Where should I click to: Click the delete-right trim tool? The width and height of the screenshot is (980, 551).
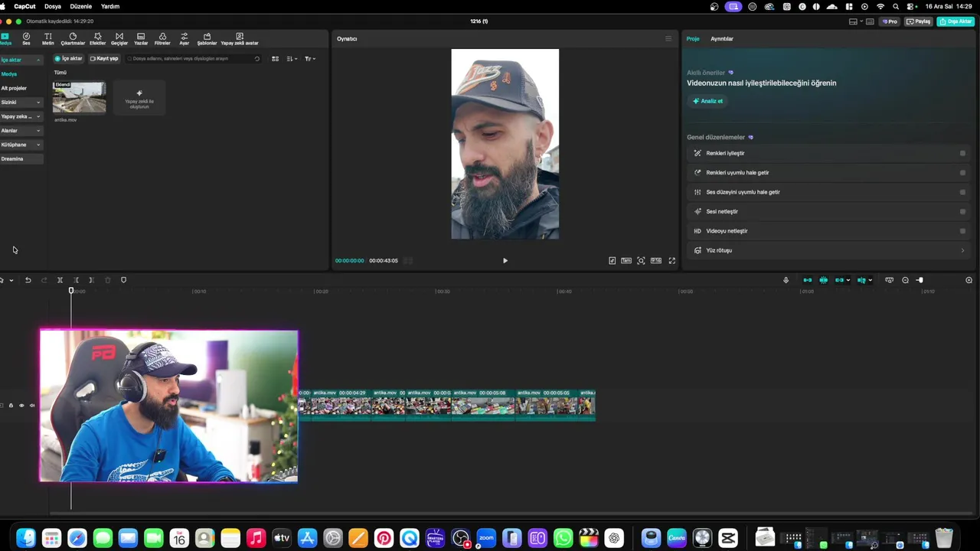coord(91,280)
